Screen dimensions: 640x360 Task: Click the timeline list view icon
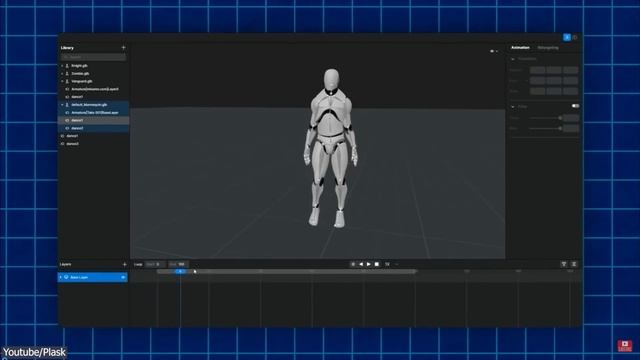(x=574, y=264)
